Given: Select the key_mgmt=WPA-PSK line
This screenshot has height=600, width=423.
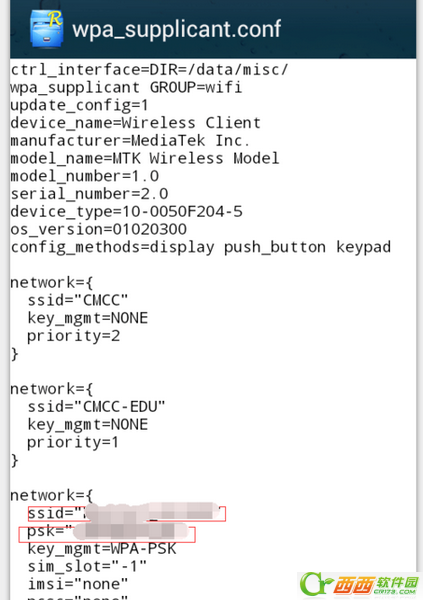Looking at the screenshot, I should click(x=101, y=549).
